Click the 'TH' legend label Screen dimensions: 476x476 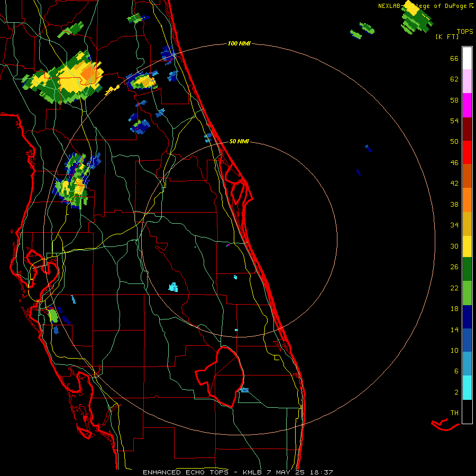[454, 413]
